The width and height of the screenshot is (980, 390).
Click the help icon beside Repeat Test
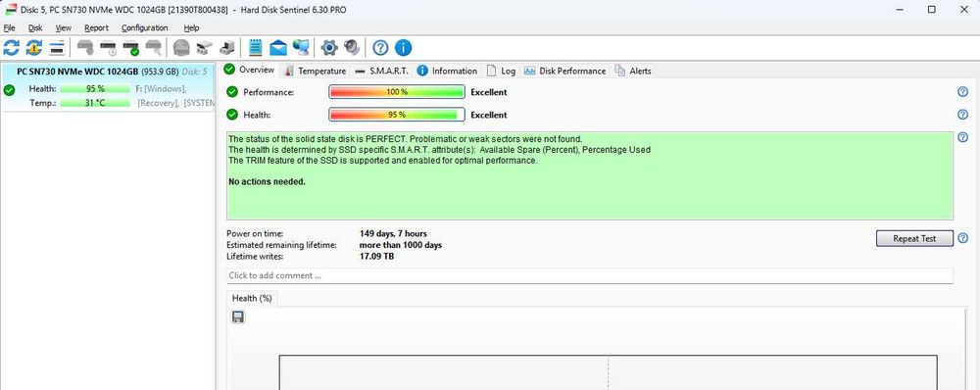962,238
